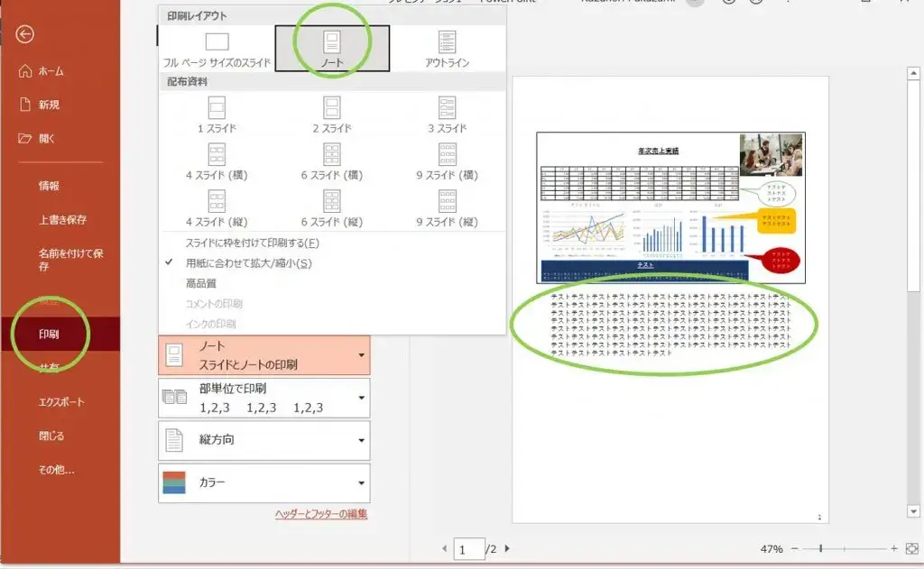Click the zoom in plus button
This screenshot has height=569, width=924.
click(x=894, y=548)
